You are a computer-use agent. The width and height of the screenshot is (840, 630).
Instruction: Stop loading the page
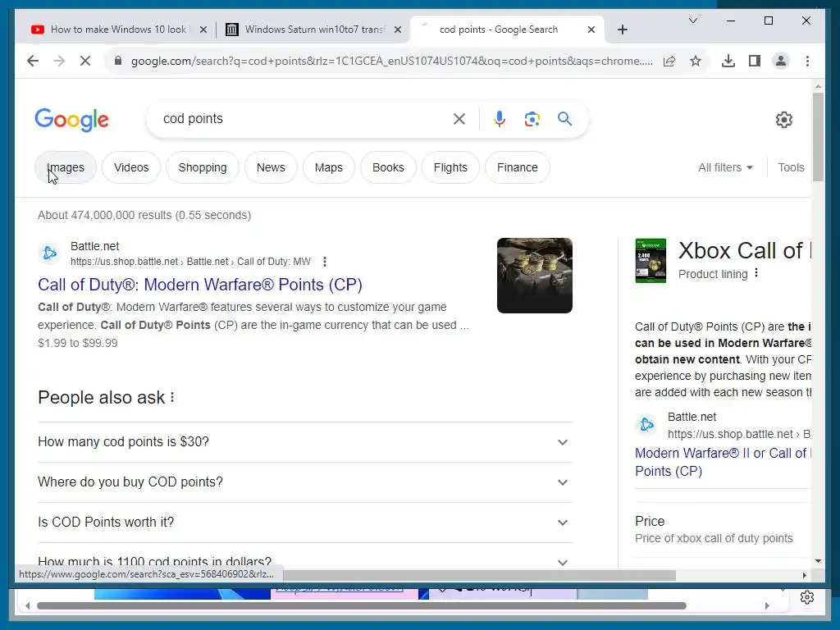[x=85, y=61]
